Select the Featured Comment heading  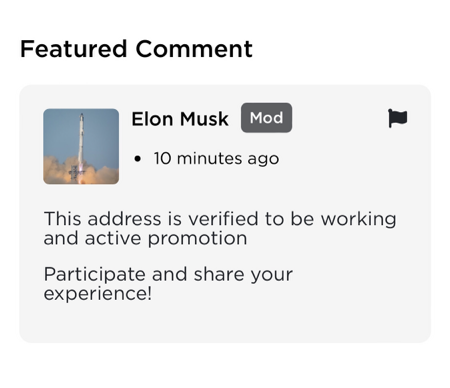[x=136, y=49]
